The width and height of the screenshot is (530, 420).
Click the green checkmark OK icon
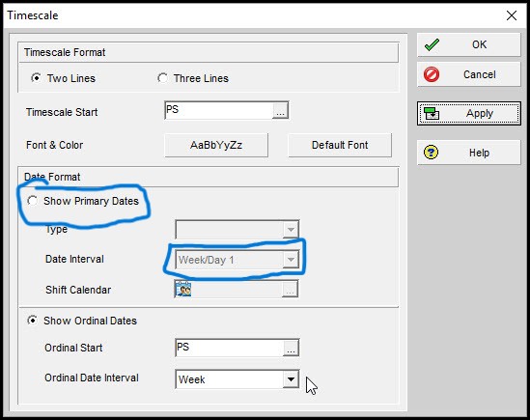432,44
